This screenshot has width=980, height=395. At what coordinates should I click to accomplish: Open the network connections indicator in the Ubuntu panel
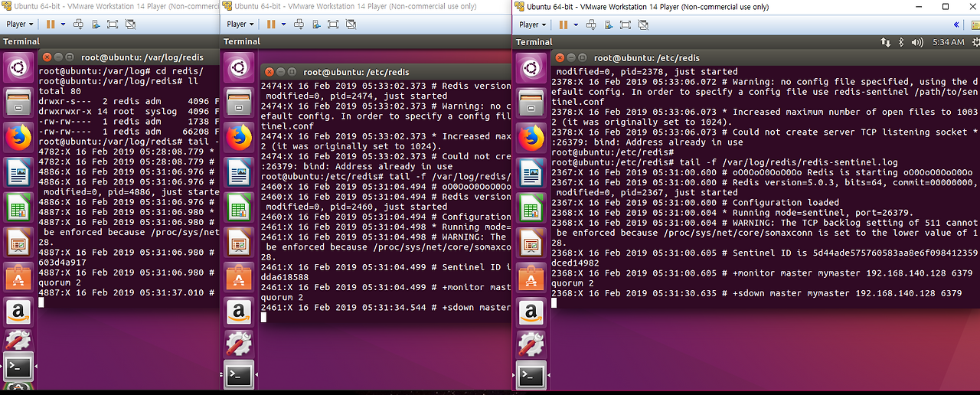point(886,42)
